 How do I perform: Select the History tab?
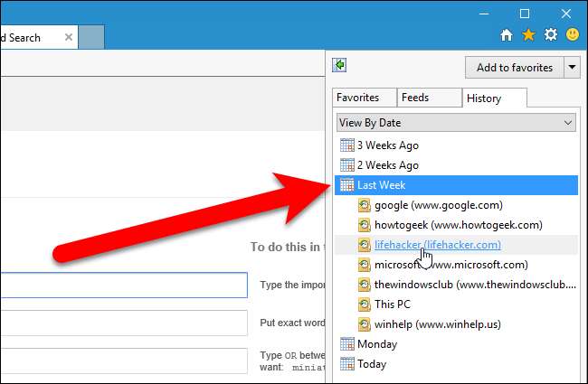[x=495, y=98]
